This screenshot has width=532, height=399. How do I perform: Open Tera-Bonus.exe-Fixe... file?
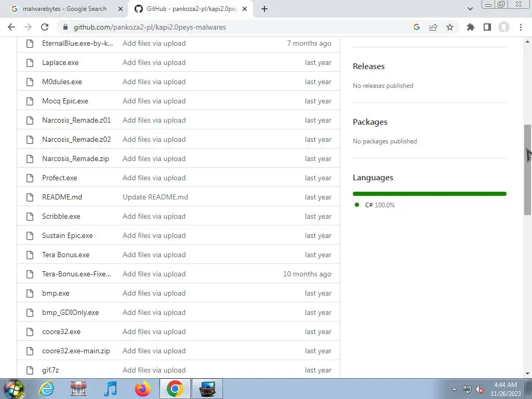click(x=76, y=274)
